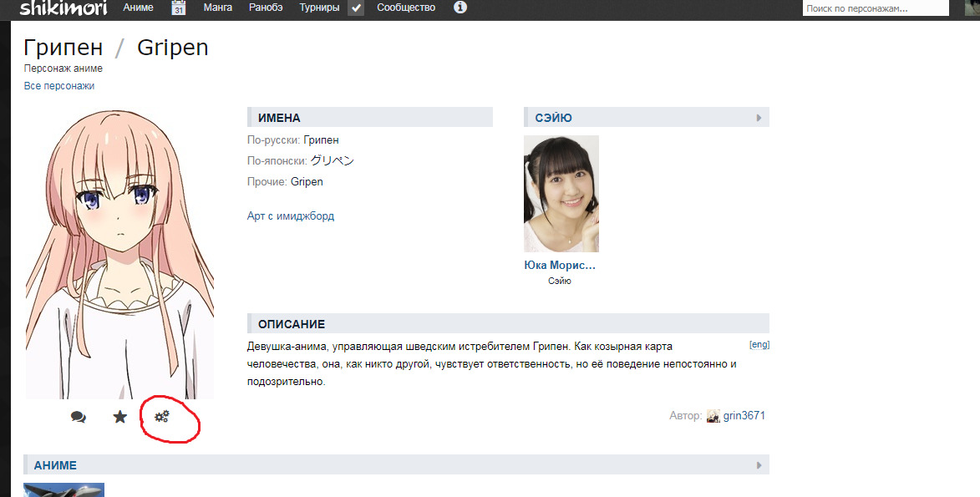Viewport: 980px width, 497px height.
Task: Open Юка Морис... seiyuu name link
Action: [559, 266]
